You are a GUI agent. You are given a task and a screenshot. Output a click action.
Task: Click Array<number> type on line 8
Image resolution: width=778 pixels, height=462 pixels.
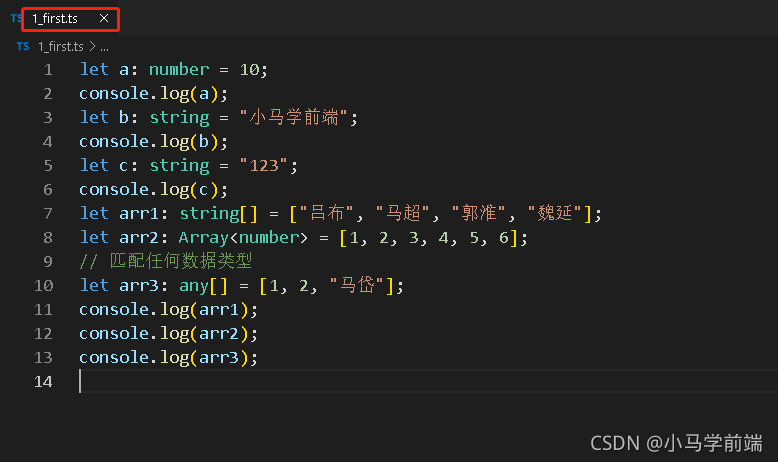coord(243,238)
